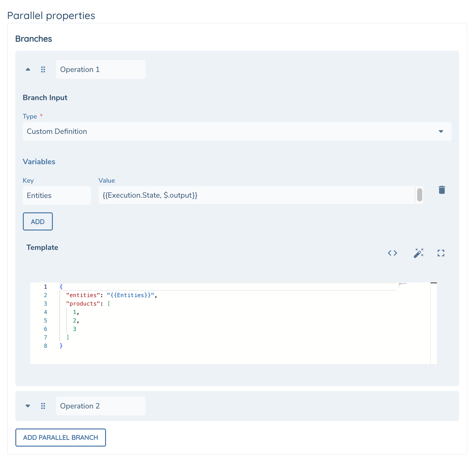Open the Type dropdown showing Custom Definition
This screenshot has height=461, width=476.
click(x=441, y=131)
